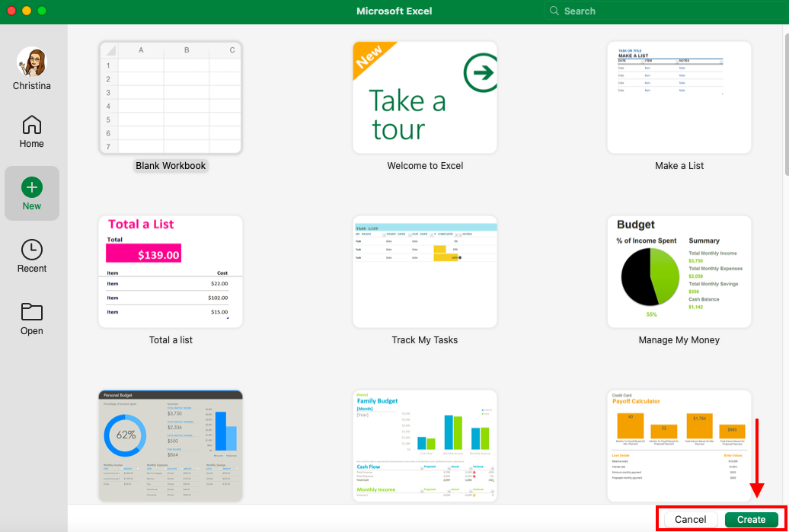
Task: Close the Excel window with red button
Action: [11, 11]
